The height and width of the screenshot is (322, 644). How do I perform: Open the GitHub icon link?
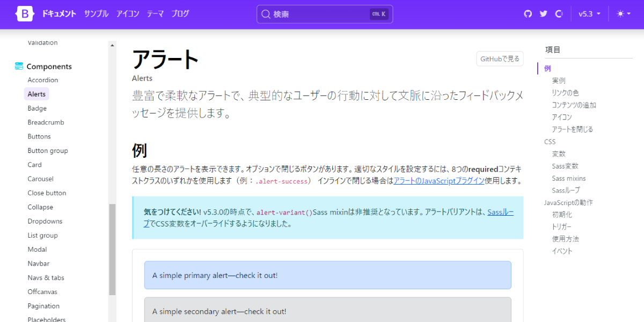coord(528,14)
